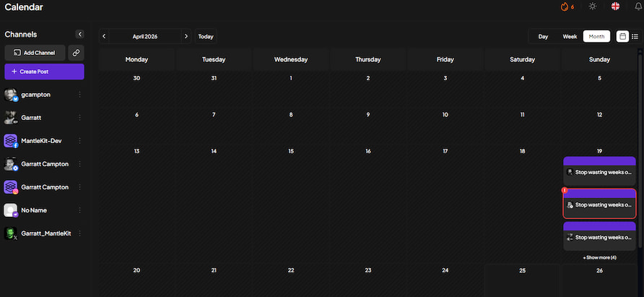Toggle light mode with the sun icon

click(592, 7)
